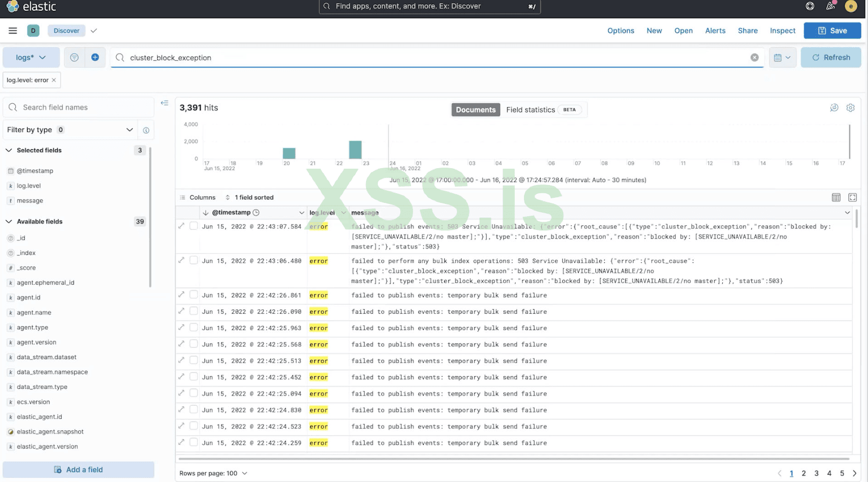
Task: Expand the Filter by type dropdown
Action: [x=70, y=130]
